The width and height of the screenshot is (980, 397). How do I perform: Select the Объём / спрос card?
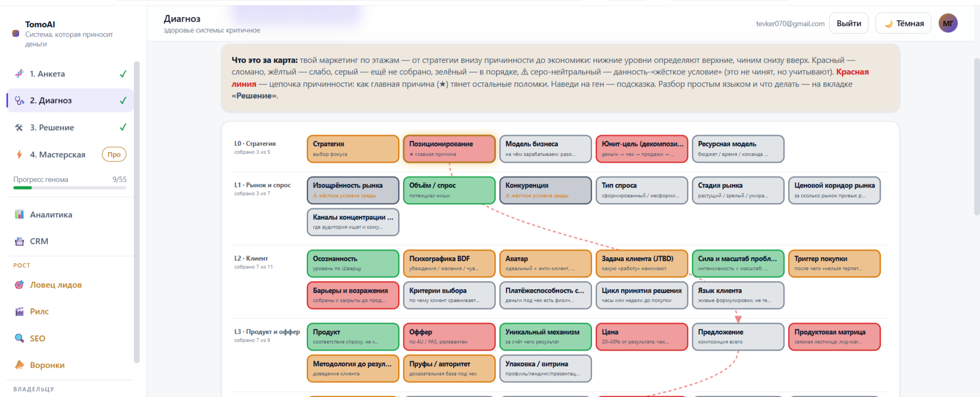(449, 190)
